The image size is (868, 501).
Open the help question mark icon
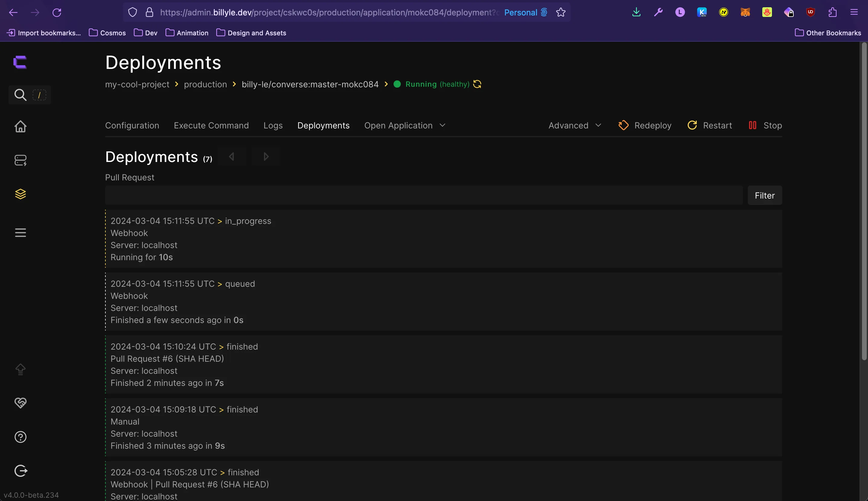pos(20,437)
